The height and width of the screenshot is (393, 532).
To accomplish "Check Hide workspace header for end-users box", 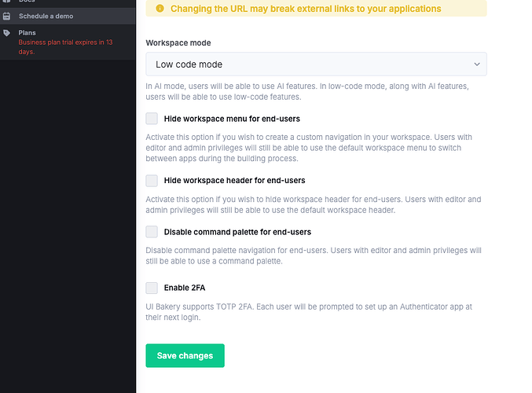I will click(x=152, y=181).
